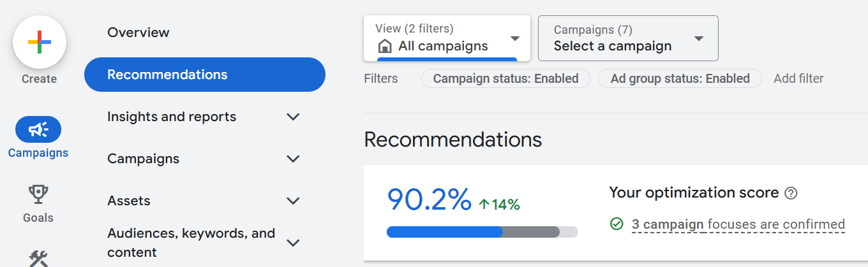The image size is (868, 267).
Task: Click the optimization score progress bar
Action: 482,232
